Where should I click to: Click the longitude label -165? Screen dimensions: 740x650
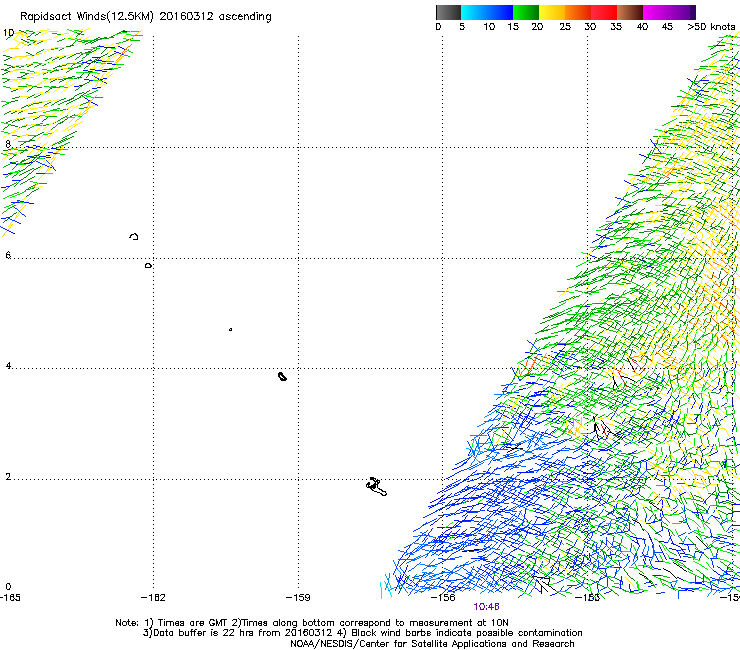pos(10,598)
